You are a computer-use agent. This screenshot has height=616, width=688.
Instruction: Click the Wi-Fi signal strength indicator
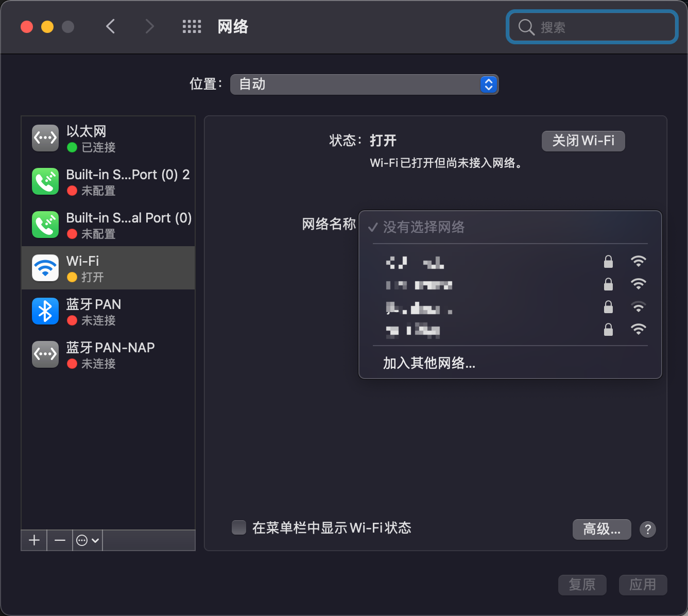click(x=639, y=262)
